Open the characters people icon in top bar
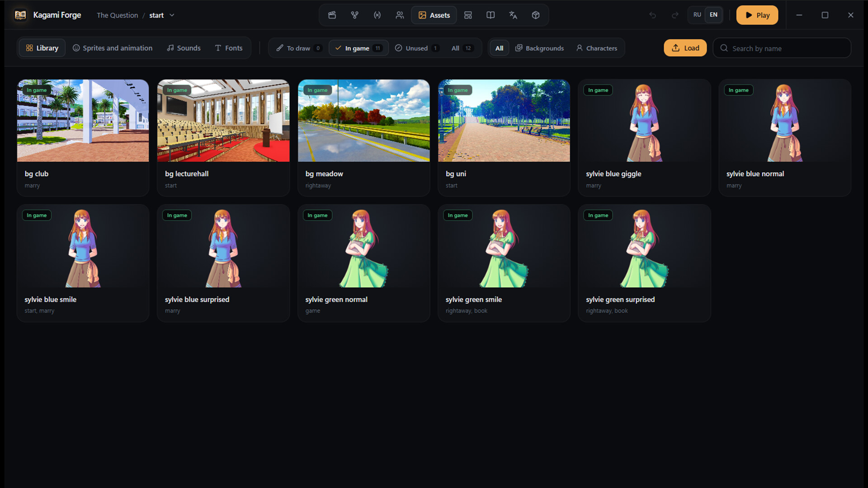Viewport: 868px width, 488px height. click(400, 15)
